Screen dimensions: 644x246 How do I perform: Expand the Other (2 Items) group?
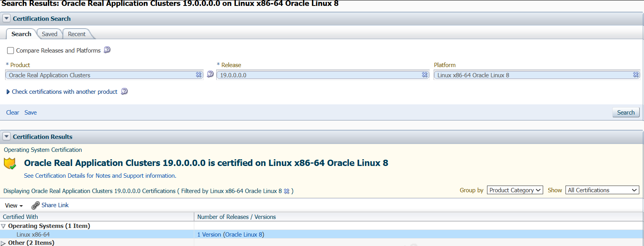[3, 243]
